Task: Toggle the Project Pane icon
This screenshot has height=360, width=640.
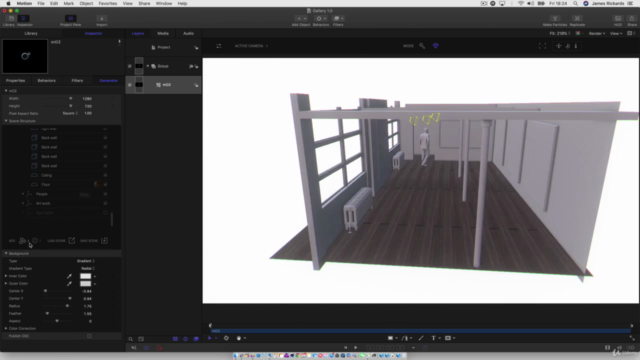Action: pos(71,18)
